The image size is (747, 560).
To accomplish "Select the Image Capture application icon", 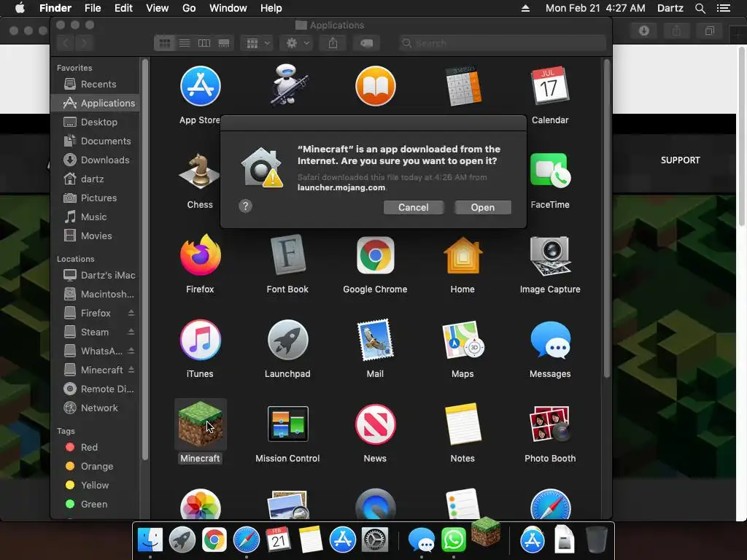I will tap(550, 256).
